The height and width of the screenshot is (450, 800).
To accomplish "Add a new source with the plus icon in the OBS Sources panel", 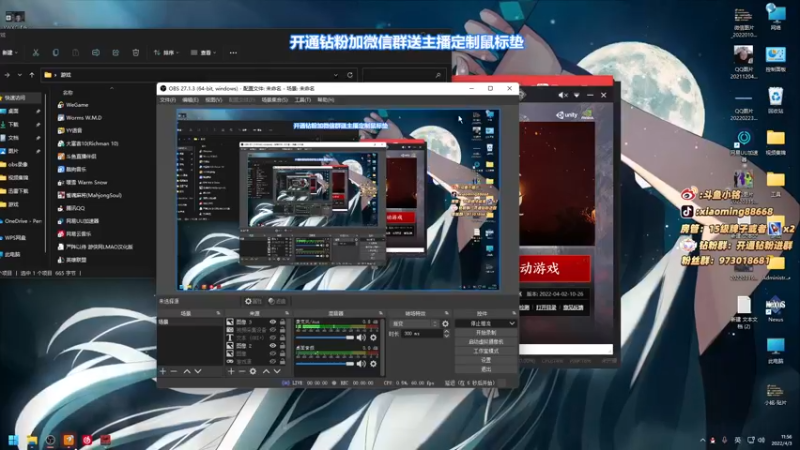I will tap(231, 371).
